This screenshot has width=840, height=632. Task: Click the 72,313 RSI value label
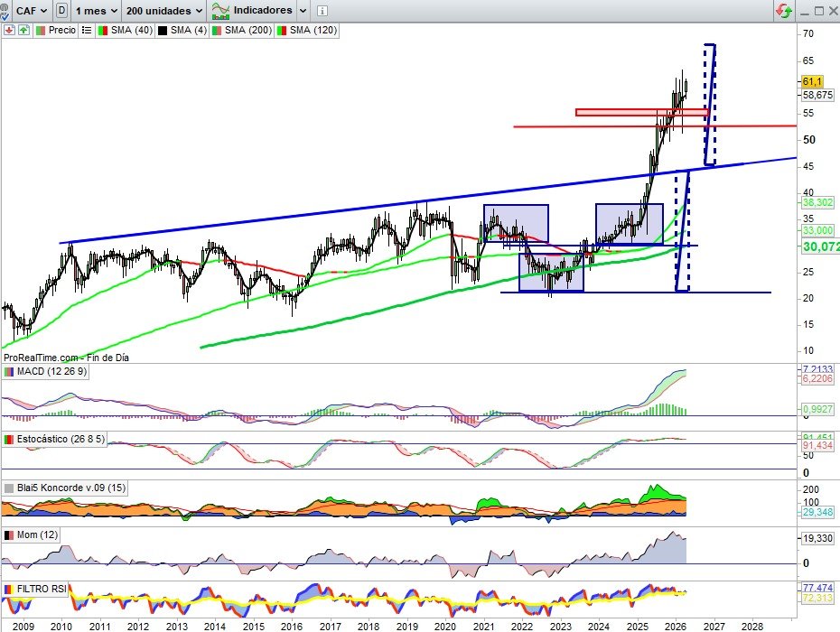(817, 598)
